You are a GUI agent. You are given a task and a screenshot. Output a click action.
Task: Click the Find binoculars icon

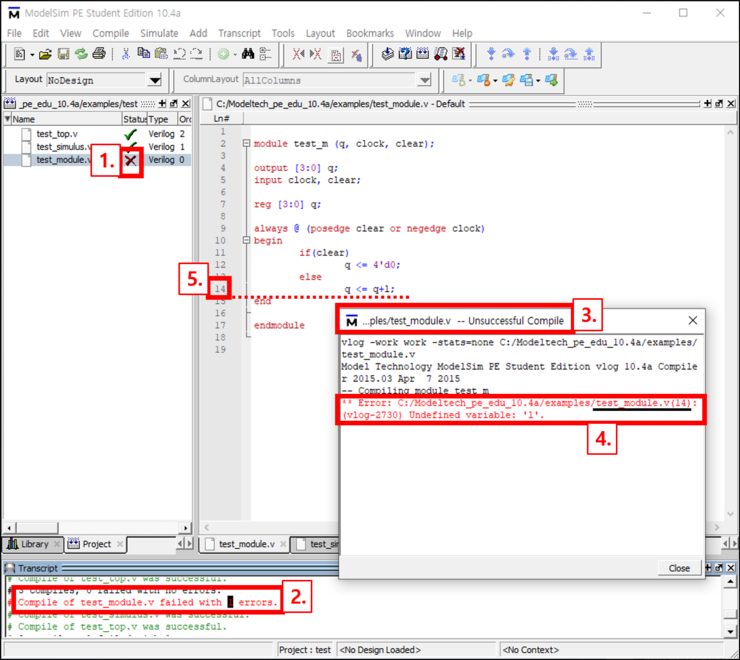click(248, 54)
